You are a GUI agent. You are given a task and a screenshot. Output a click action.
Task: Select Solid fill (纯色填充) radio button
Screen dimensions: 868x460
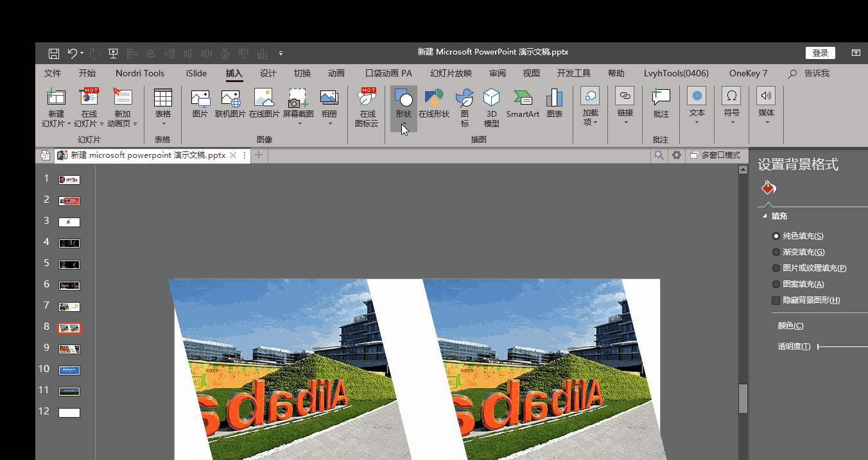pyautogui.click(x=776, y=236)
